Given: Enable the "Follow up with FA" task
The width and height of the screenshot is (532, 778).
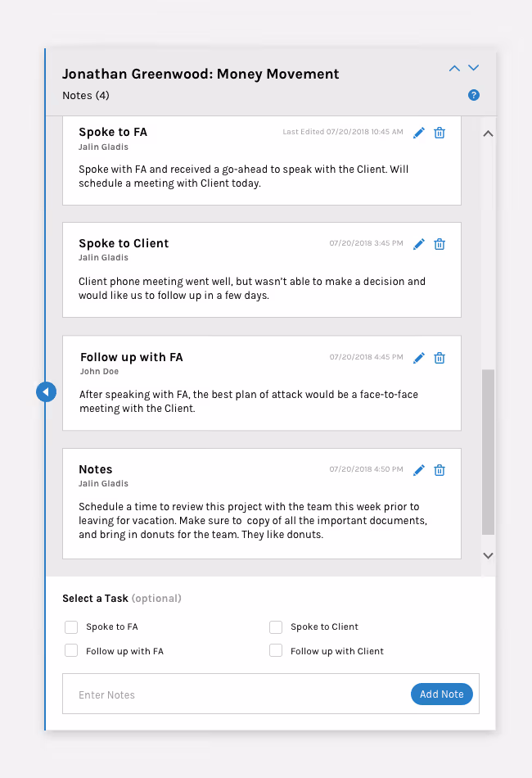Looking at the screenshot, I should [x=71, y=650].
